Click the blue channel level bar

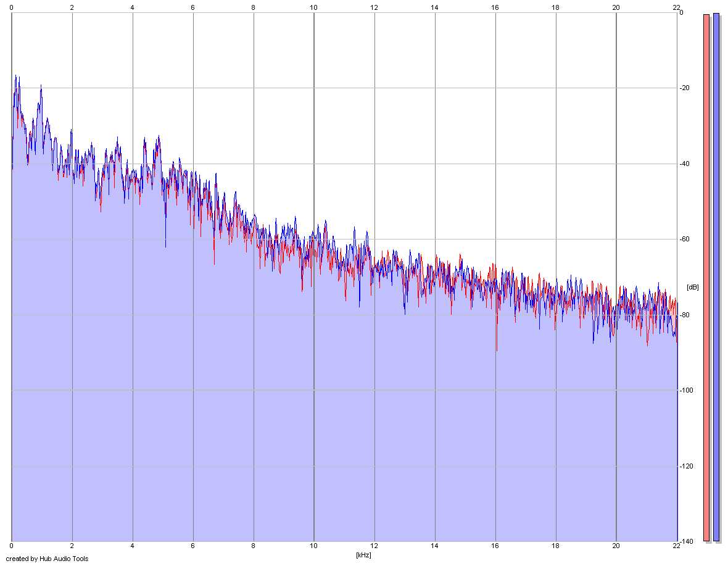(x=716, y=277)
